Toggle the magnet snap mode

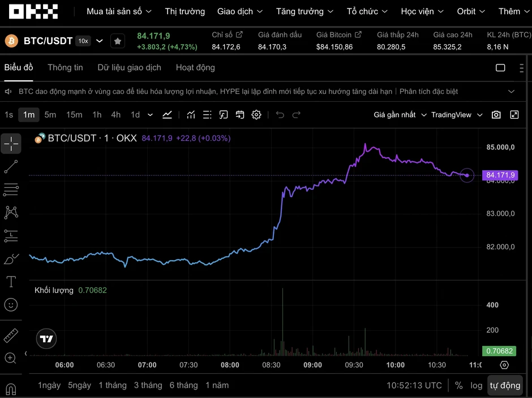[11, 388]
